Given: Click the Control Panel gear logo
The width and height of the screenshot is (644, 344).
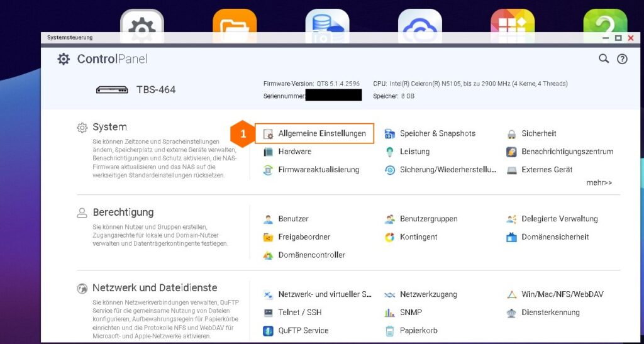Looking at the screenshot, I should tap(64, 59).
